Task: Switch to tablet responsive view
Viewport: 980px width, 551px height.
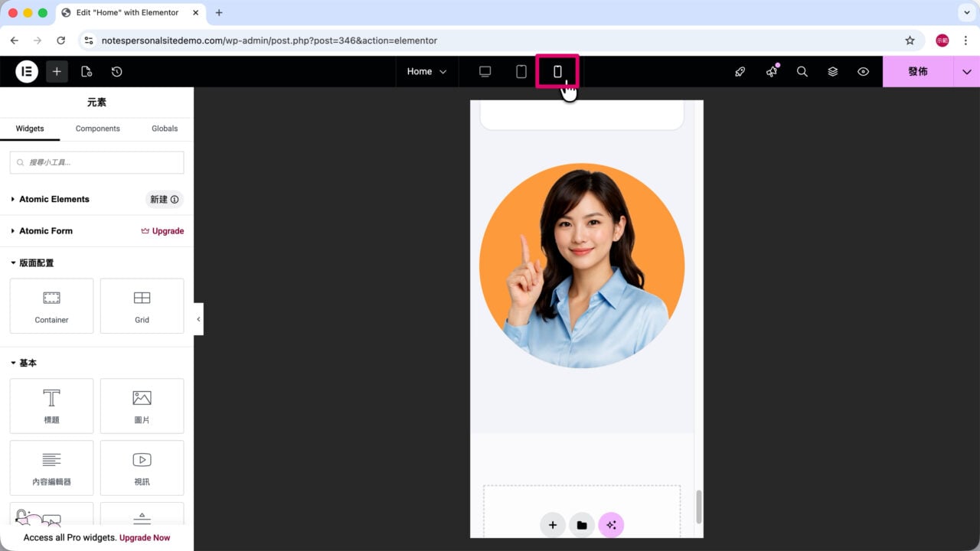Action: click(521, 71)
